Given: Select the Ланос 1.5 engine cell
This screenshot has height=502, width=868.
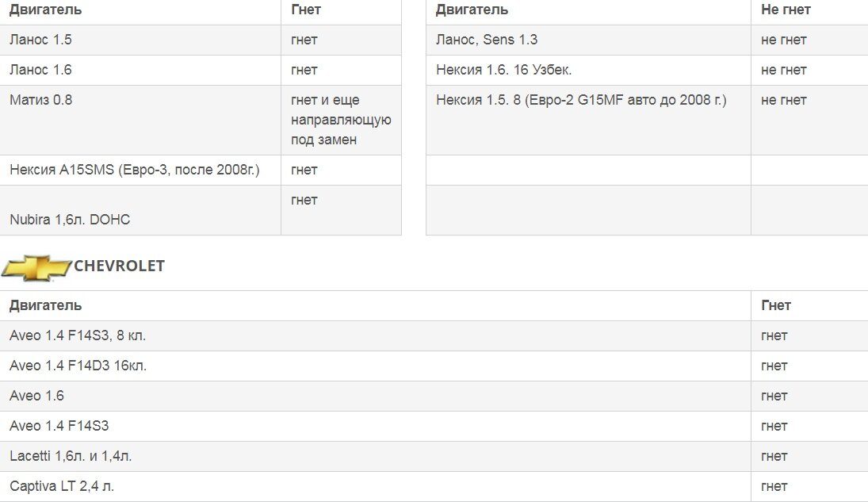Looking at the screenshot, I should (x=140, y=40).
